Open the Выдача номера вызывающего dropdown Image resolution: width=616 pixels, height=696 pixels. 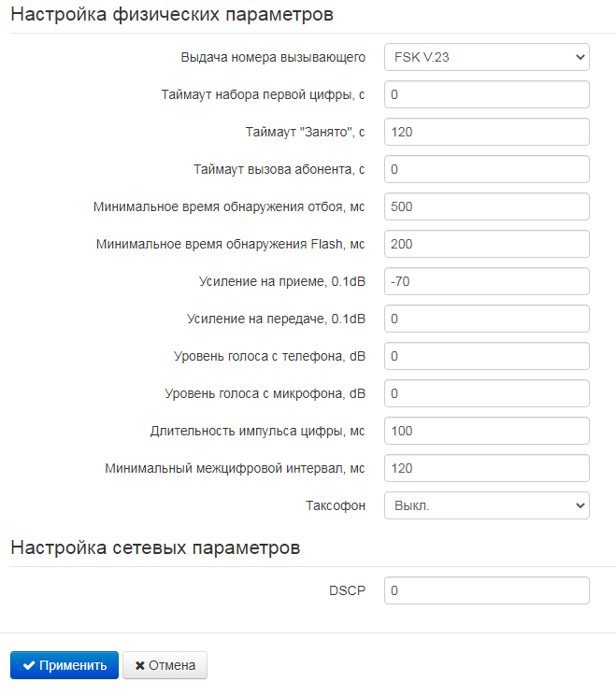pos(486,57)
